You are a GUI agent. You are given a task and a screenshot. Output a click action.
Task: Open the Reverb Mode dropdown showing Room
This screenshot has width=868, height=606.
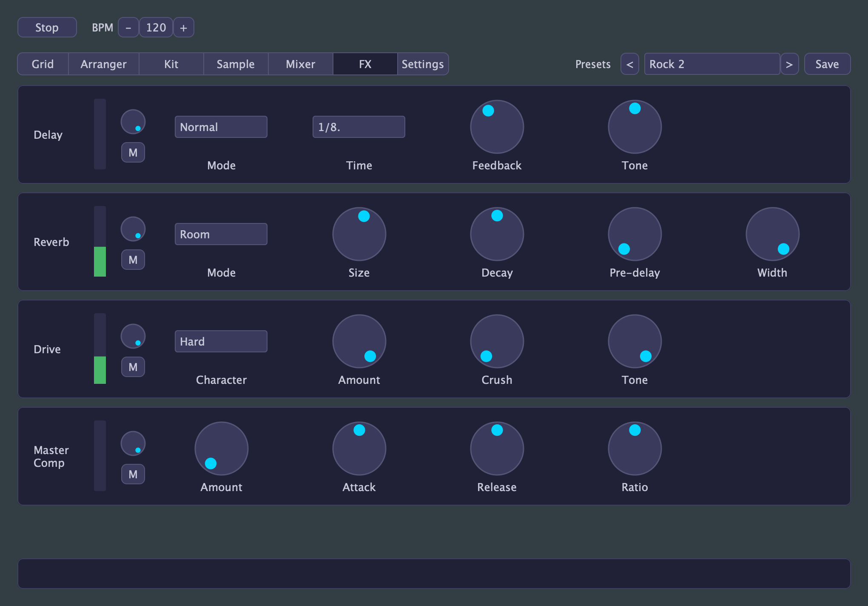[x=221, y=234]
